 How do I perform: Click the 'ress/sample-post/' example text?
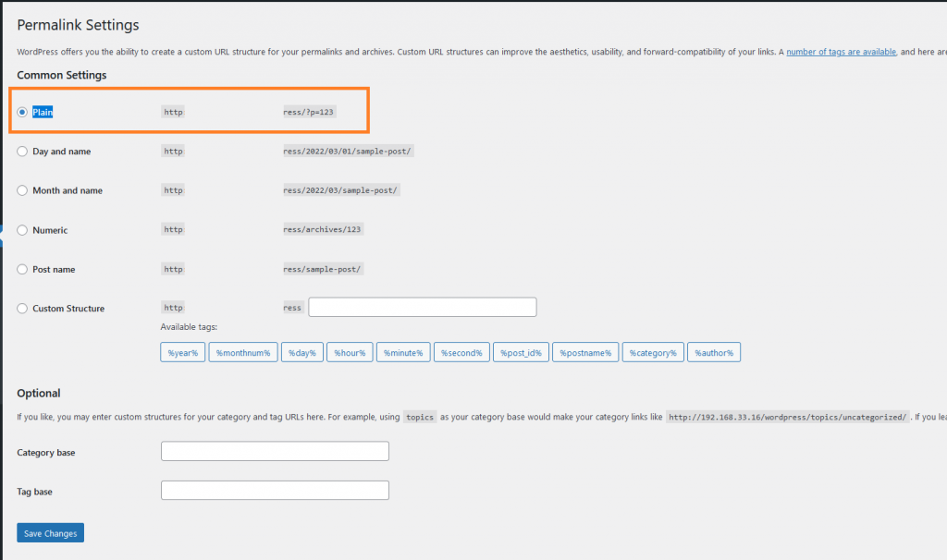pos(323,269)
